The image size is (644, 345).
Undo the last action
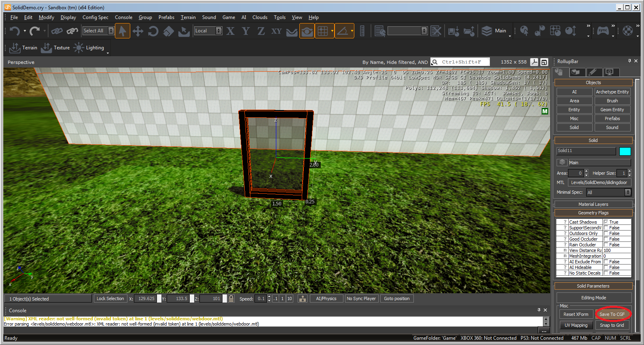click(x=15, y=31)
